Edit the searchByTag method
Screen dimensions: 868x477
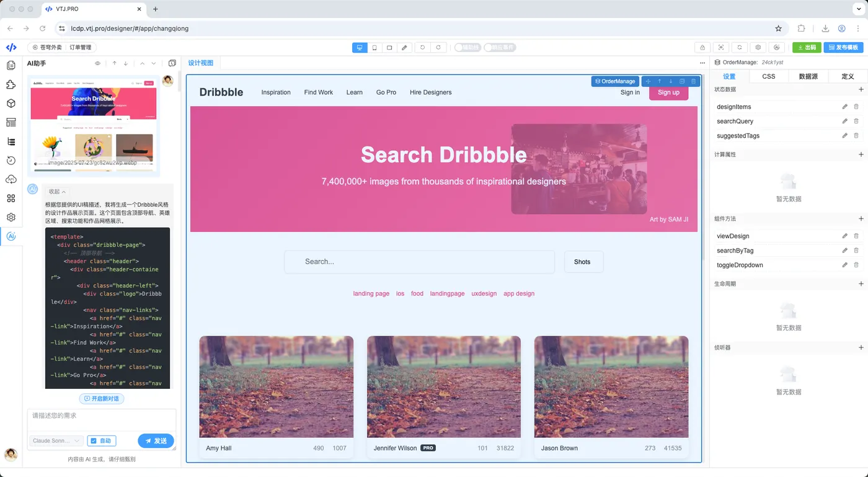844,250
